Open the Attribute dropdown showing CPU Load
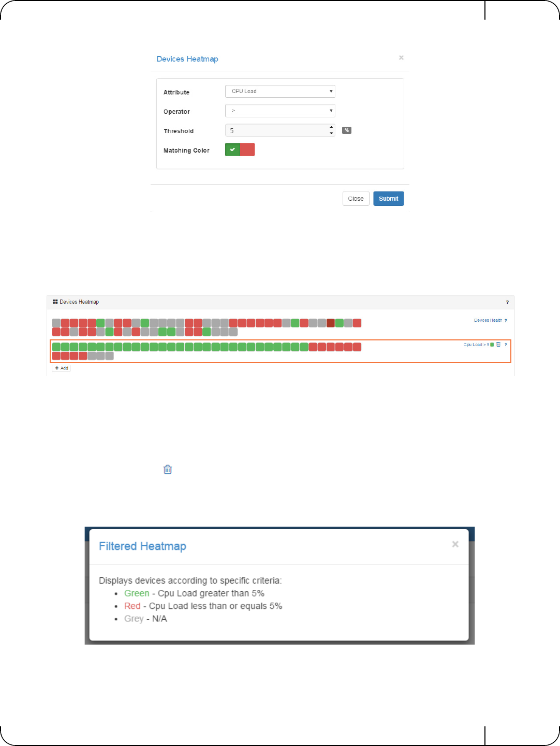The height and width of the screenshot is (746, 560). [x=280, y=91]
